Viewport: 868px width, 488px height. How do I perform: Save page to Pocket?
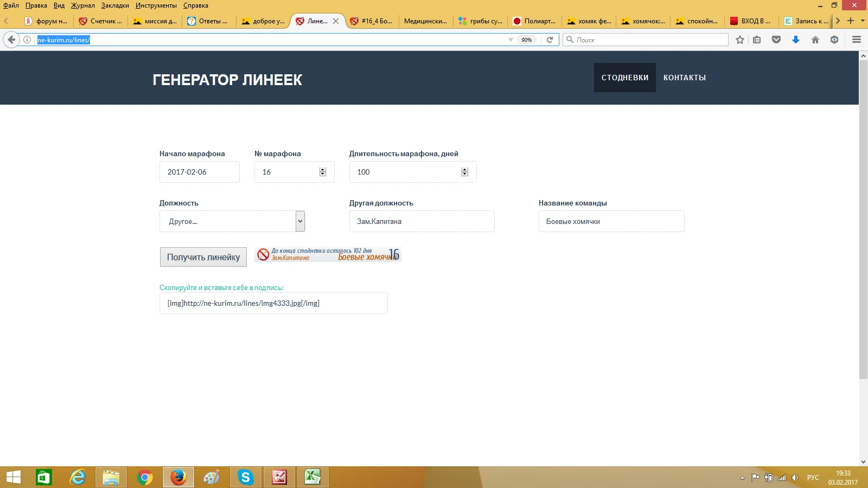[x=776, y=40]
